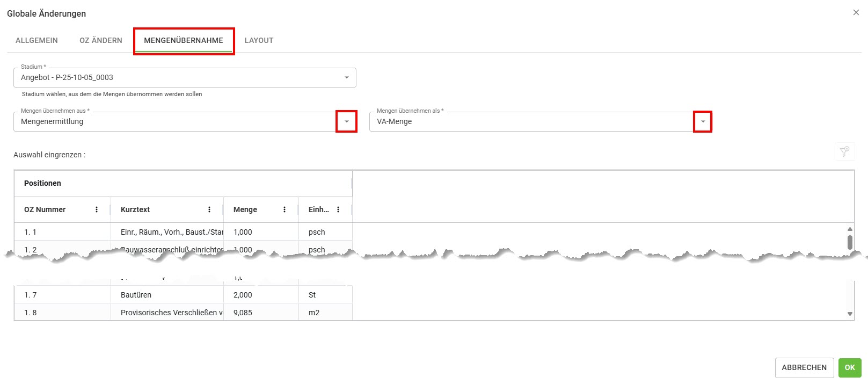Expand the Stadium dropdown

click(346, 77)
